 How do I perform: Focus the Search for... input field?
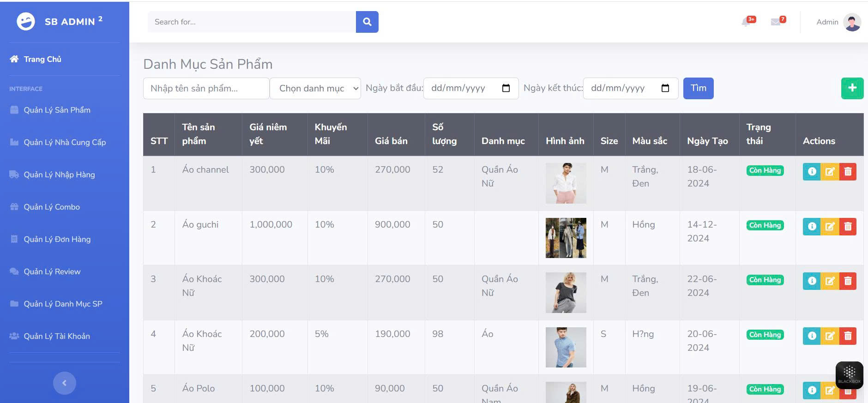tap(252, 22)
